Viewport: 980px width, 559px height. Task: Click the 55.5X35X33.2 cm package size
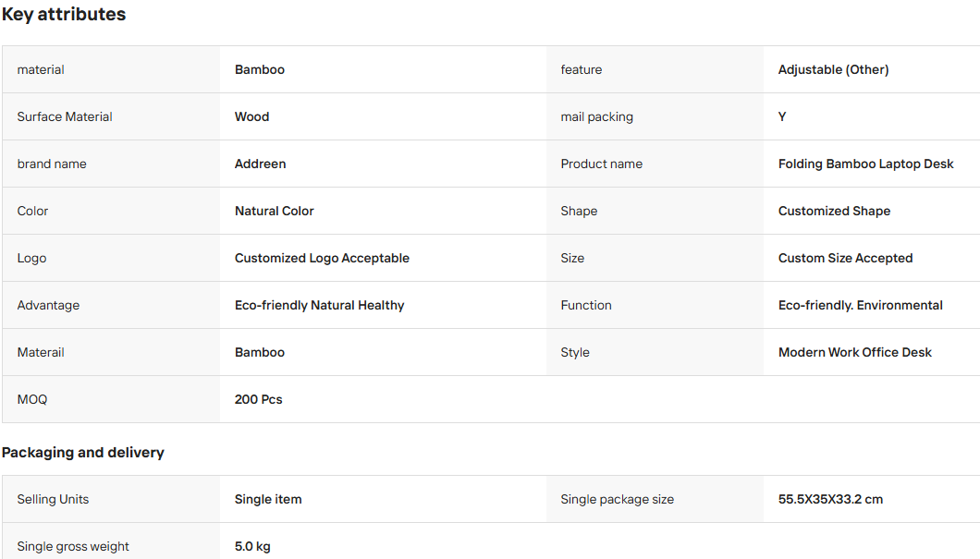click(x=830, y=499)
